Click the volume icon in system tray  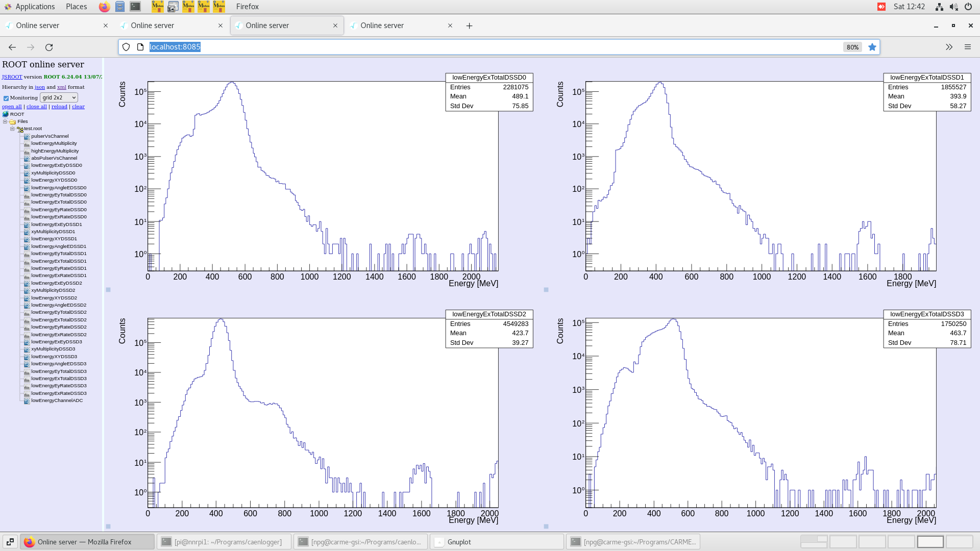tap(953, 7)
